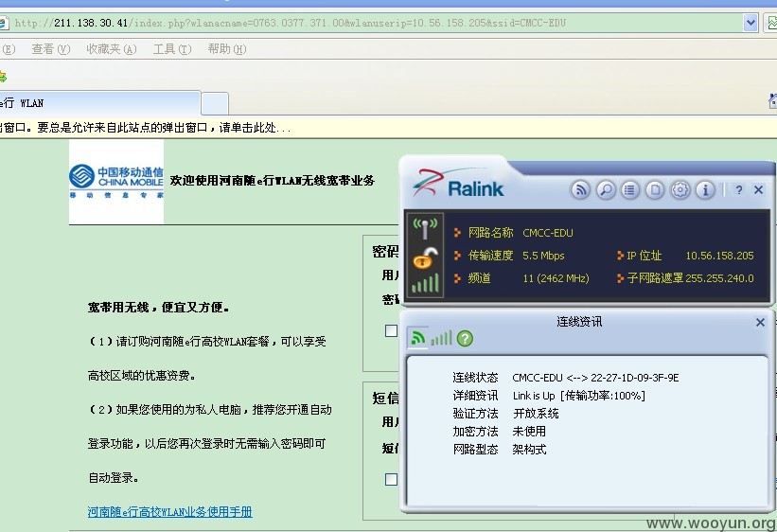Screen dimensions: 777x532
Task: Click transfer speed value 5.5 Mbps
Action: [x=543, y=256]
